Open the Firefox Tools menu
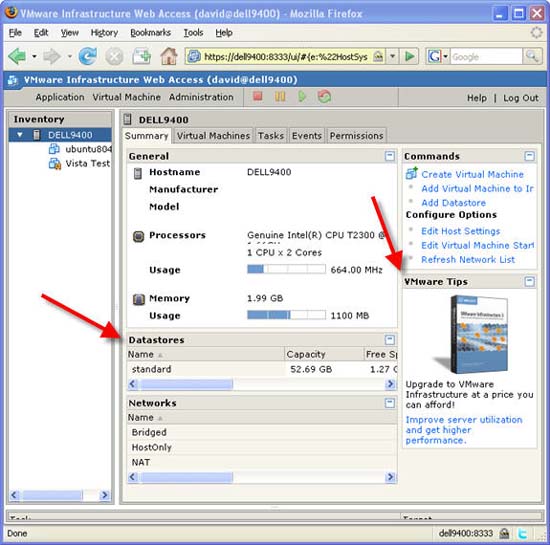The width and height of the screenshot is (550, 545). [x=193, y=33]
